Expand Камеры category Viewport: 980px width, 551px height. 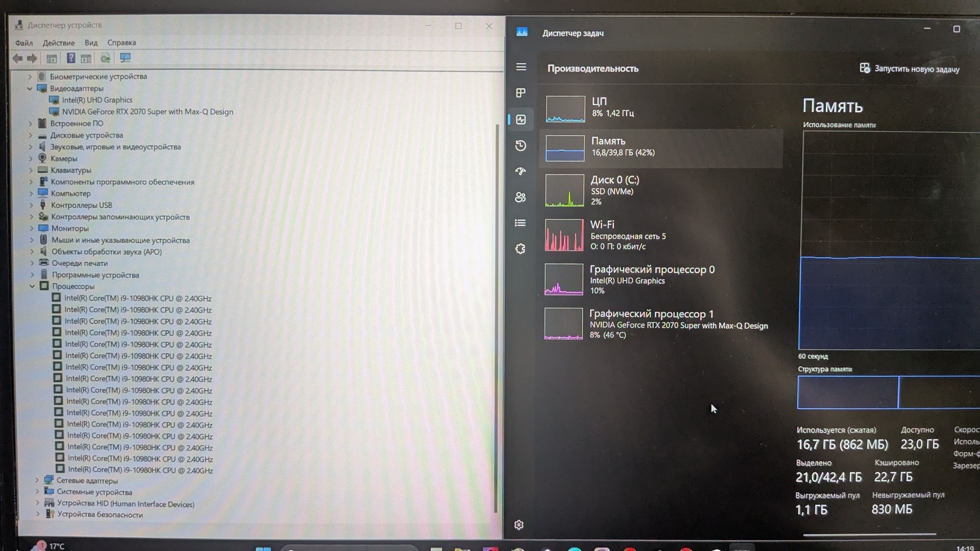(x=31, y=158)
